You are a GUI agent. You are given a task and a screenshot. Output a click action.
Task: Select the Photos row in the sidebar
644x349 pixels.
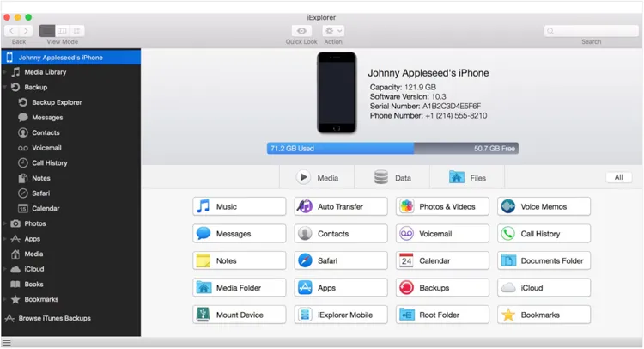[71, 223]
